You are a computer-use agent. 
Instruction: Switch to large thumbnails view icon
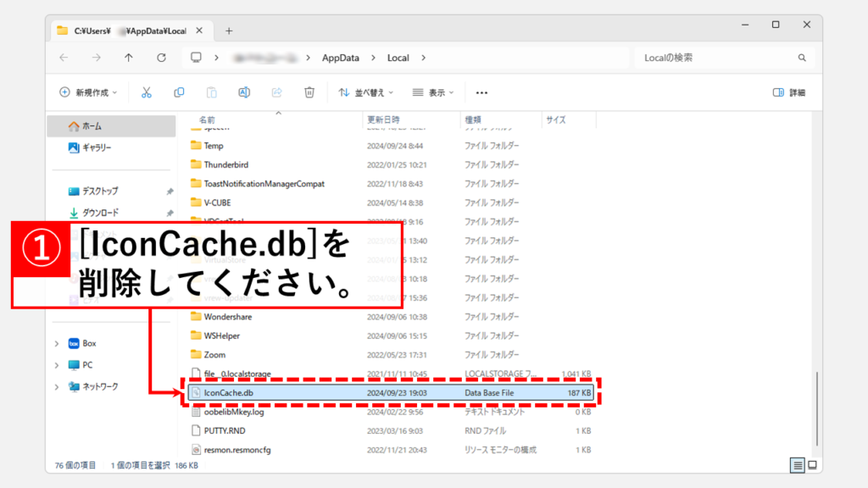(x=812, y=465)
